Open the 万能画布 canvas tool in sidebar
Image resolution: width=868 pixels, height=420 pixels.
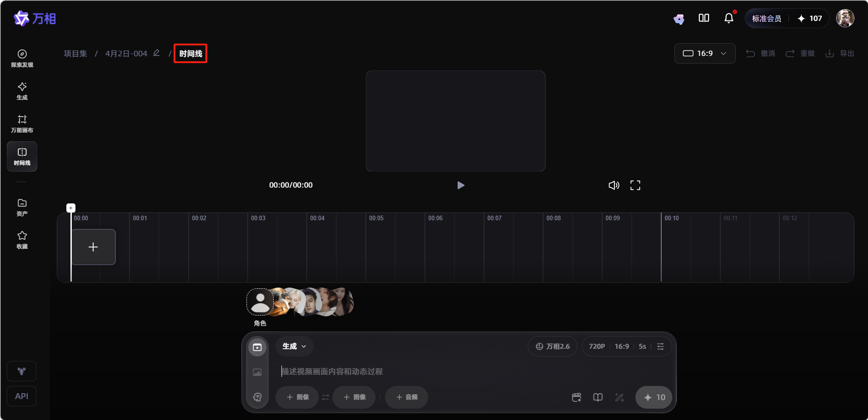coord(22,124)
